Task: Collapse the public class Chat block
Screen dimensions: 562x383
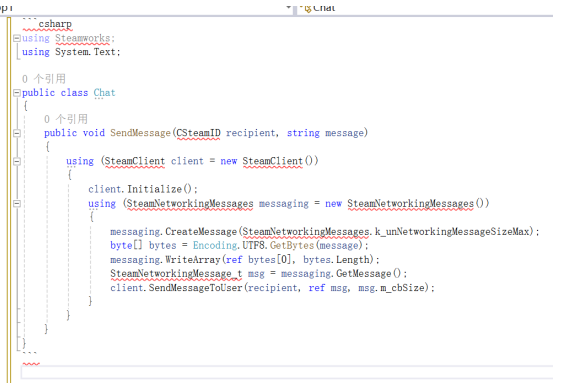Action: [x=16, y=93]
